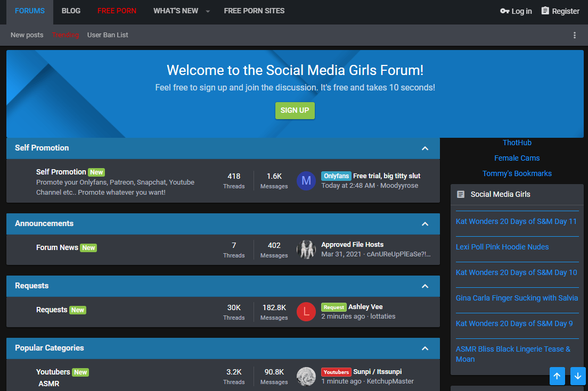Collapse the Announcements category
Screen dimensions: 588x391
[425, 224]
